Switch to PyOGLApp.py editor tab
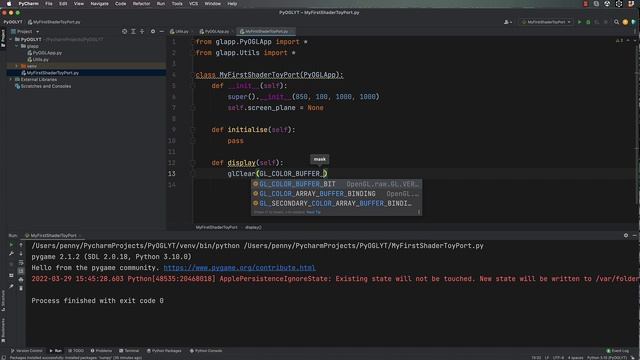 pyautogui.click(x=215, y=31)
